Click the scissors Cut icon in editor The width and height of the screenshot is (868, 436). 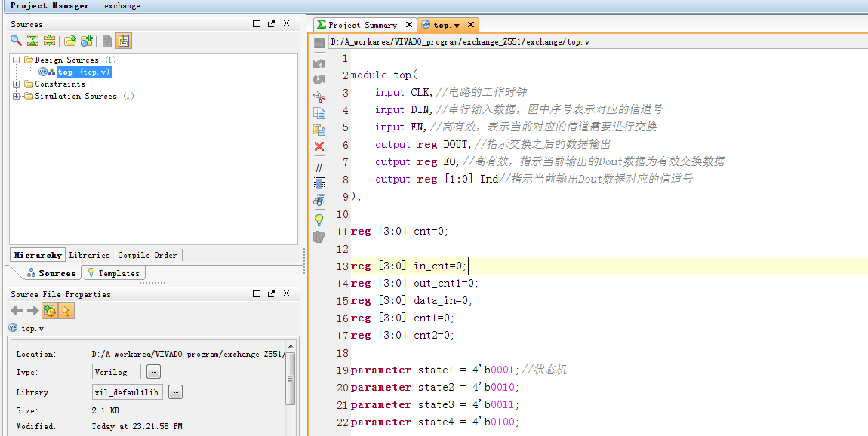(x=319, y=96)
